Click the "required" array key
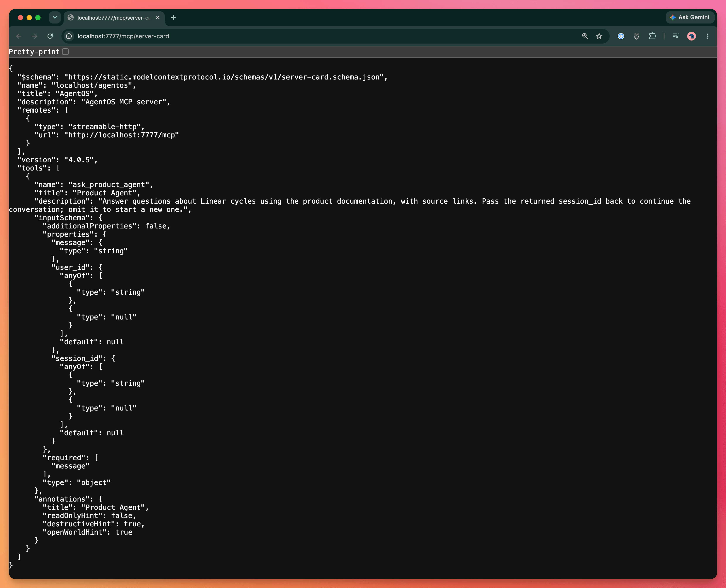The height and width of the screenshot is (588, 726). [x=66, y=458]
